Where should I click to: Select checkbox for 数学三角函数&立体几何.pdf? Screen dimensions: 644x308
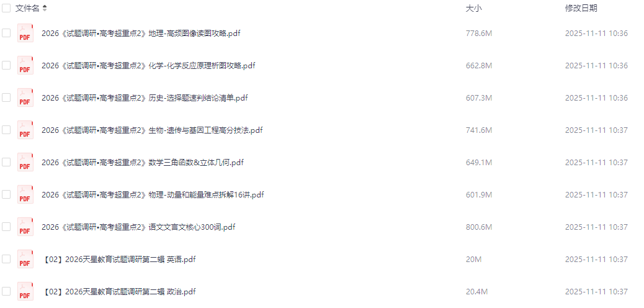(x=6, y=163)
